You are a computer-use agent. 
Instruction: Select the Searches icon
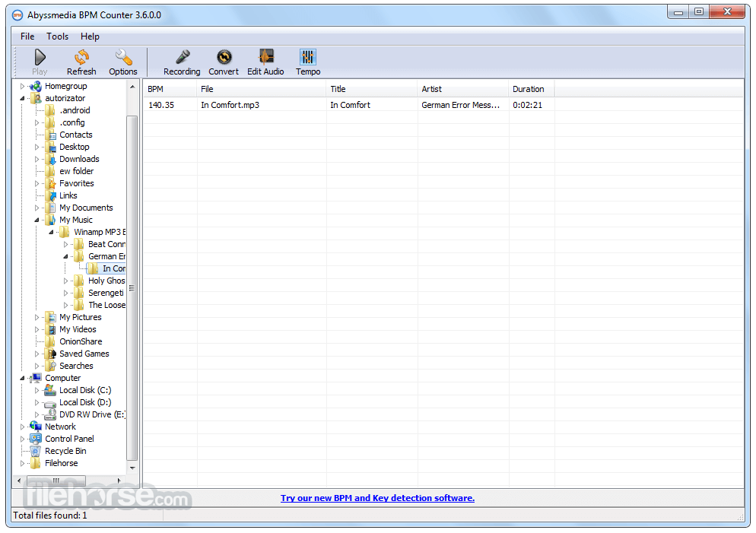(x=51, y=366)
